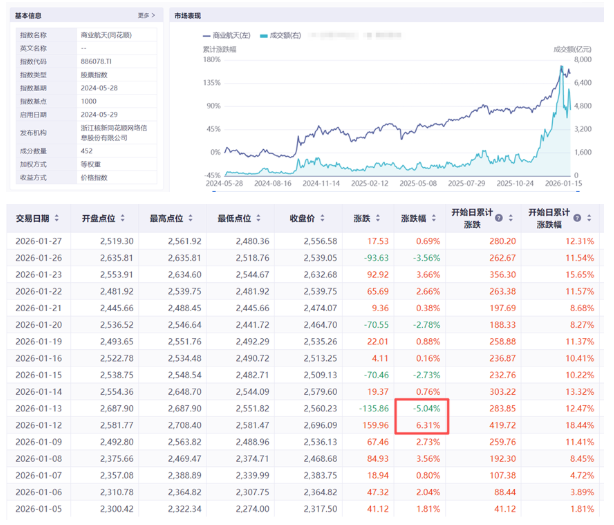
Task: Select the 2026-01-23 date cell
Action: [39, 275]
